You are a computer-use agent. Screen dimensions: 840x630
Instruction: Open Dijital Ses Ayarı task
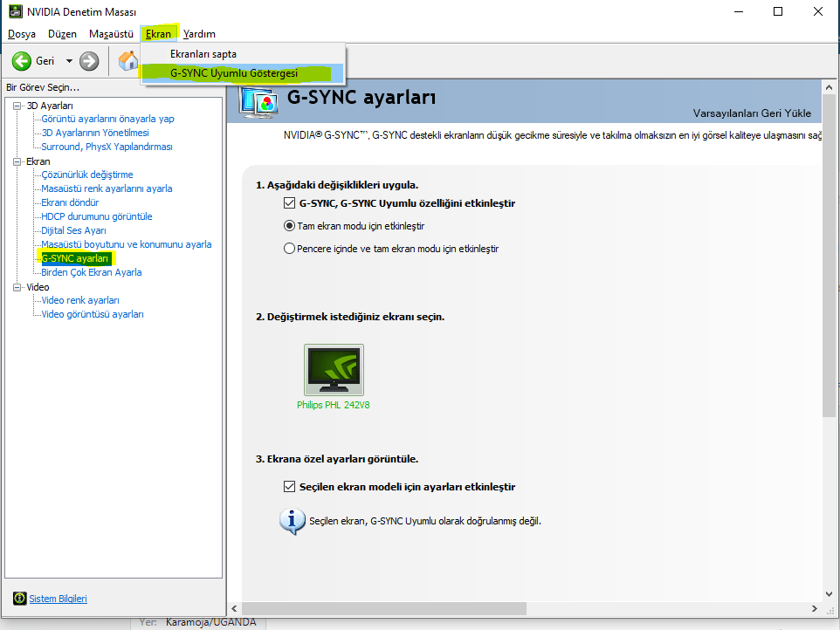(x=74, y=230)
